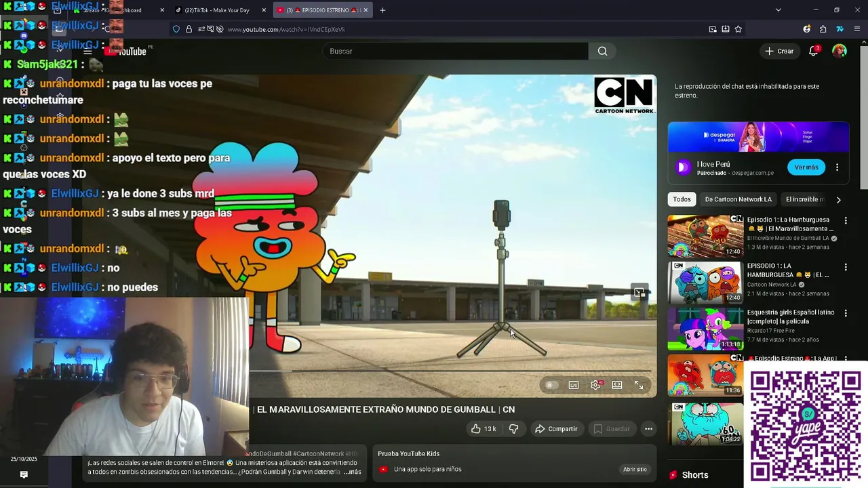The height and width of the screenshot is (488, 868).
Task: Click the Abrir sitio button
Action: (635, 469)
